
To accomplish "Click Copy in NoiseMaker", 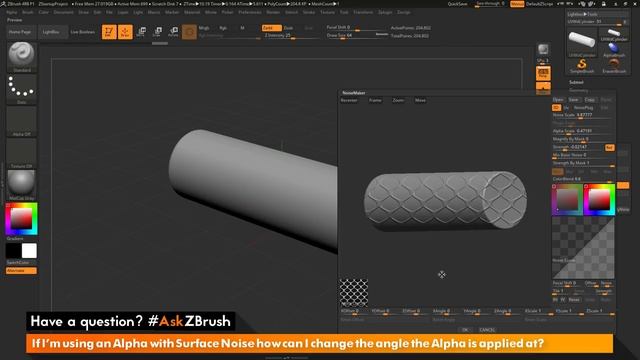I will point(590,100).
